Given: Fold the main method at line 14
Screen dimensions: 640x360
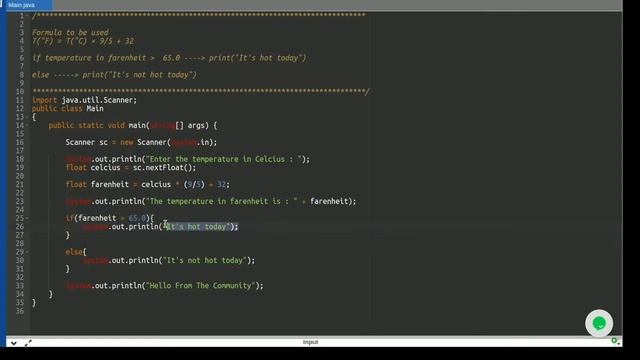Looking at the screenshot, I should 27,126.
